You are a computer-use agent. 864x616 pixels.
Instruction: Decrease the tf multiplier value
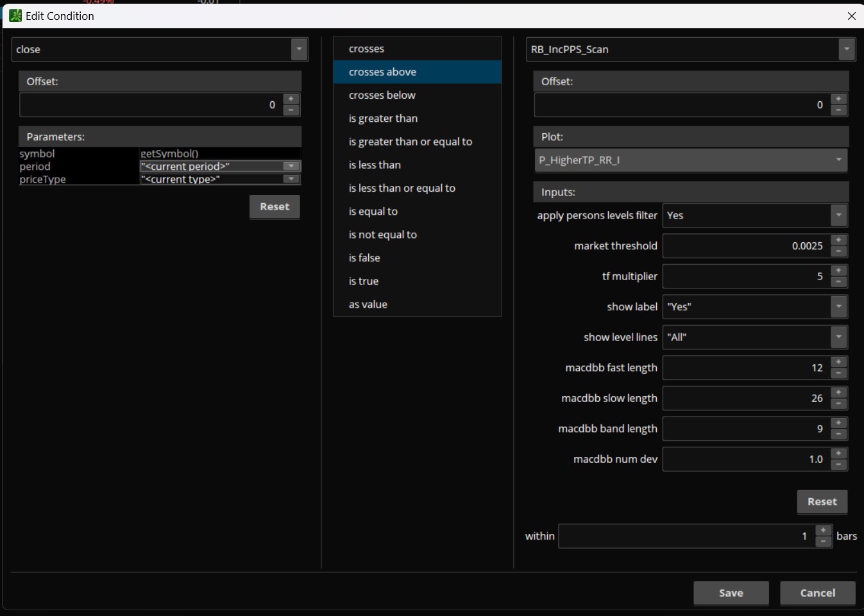click(838, 282)
